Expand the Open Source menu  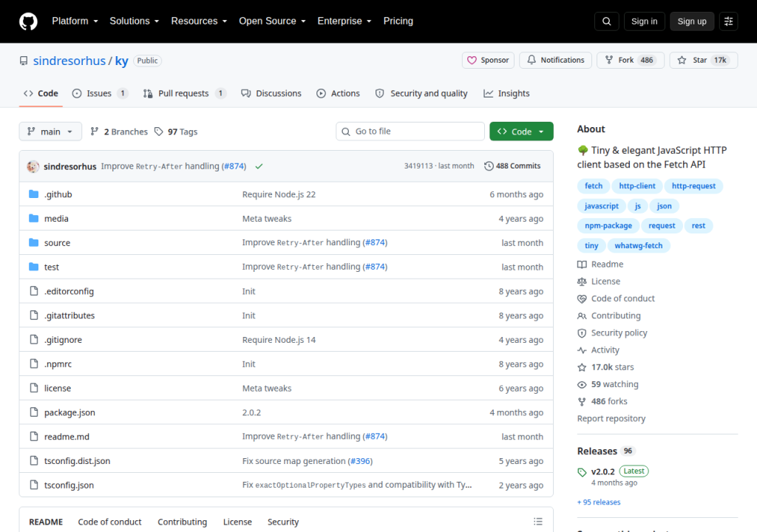point(272,21)
